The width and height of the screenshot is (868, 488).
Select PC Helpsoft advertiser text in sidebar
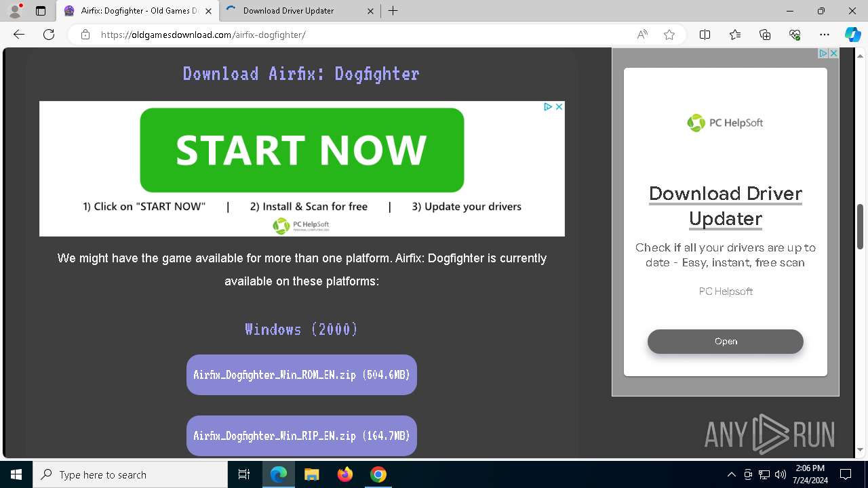coord(726,291)
